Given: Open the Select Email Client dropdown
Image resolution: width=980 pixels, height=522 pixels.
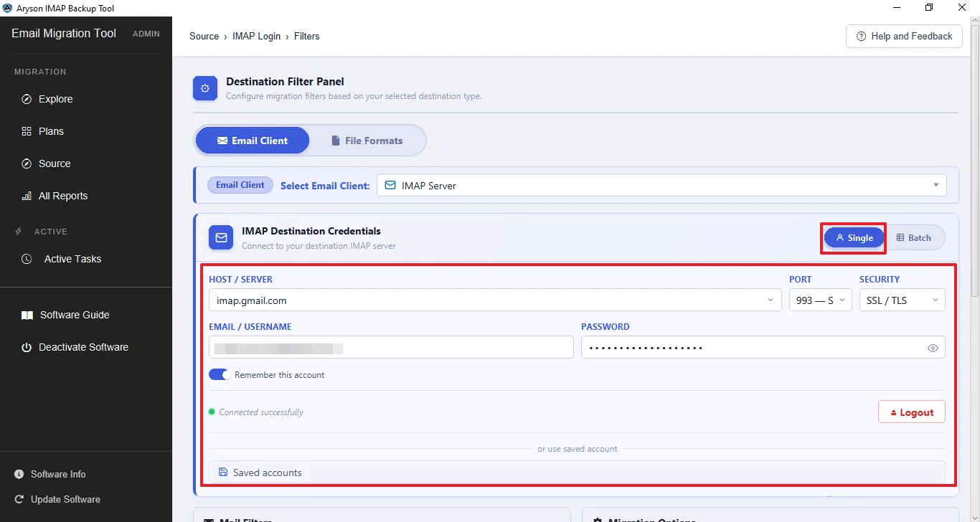Looking at the screenshot, I should pyautogui.click(x=661, y=185).
